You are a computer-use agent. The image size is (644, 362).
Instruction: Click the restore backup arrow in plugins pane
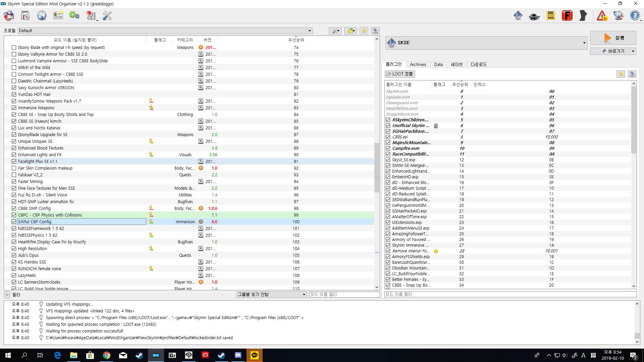[621, 74]
